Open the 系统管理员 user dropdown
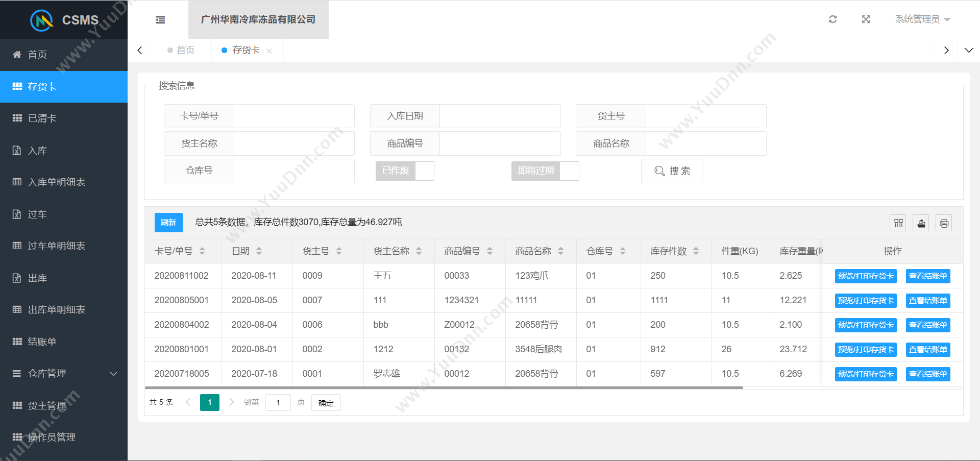This screenshot has width=980, height=461. 922,19
